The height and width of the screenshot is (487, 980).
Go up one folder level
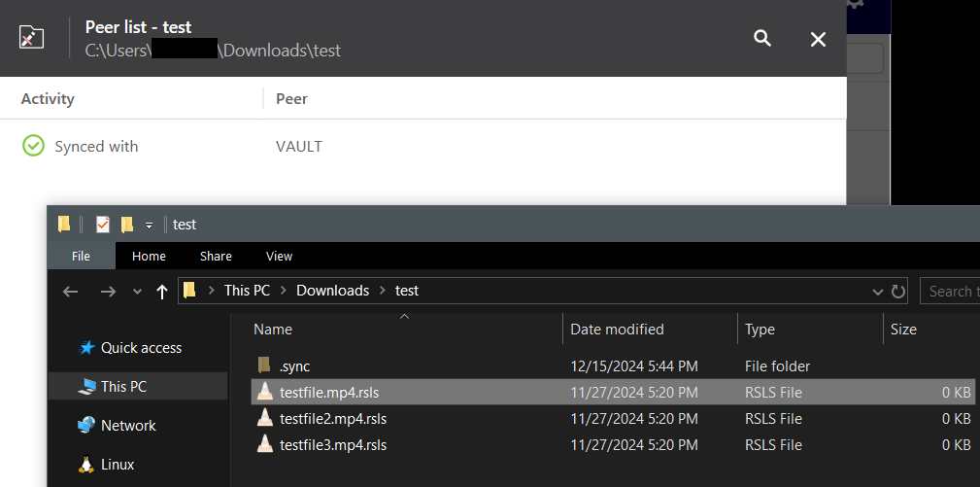162,291
